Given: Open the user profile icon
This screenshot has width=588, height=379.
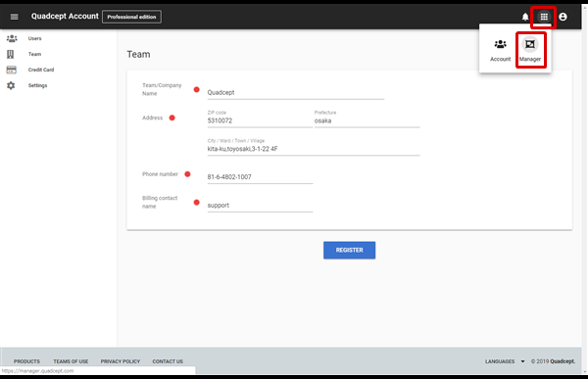Looking at the screenshot, I should (x=563, y=17).
